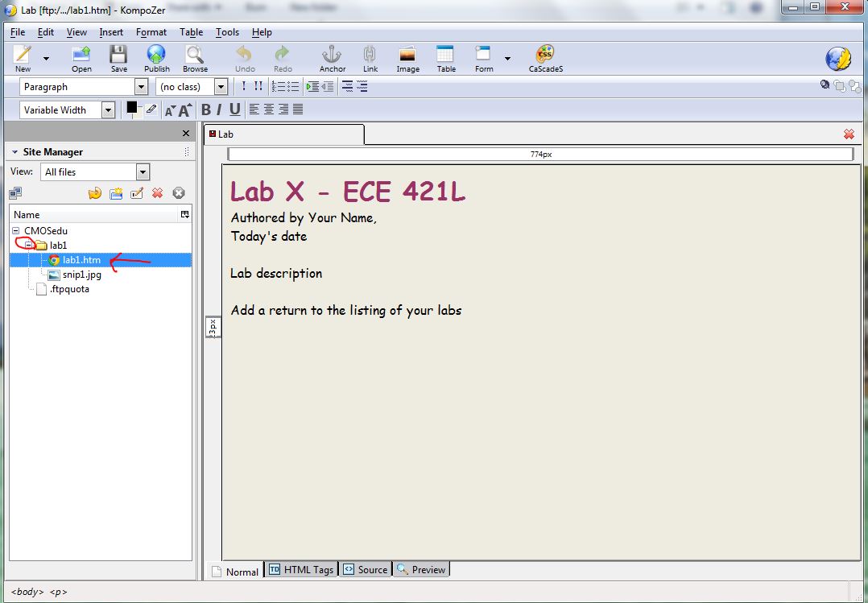Open the arrow next to New

click(46, 58)
